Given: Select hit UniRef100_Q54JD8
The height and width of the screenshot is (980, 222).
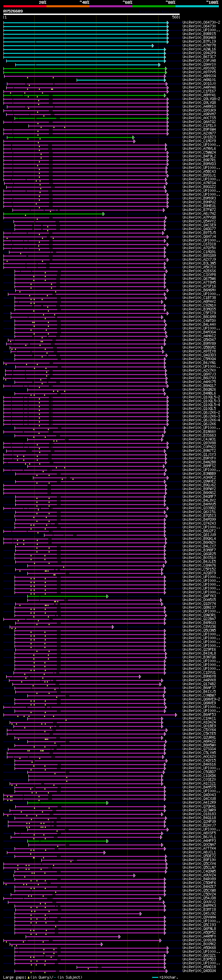Looking at the screenshot, I should 199,898.
